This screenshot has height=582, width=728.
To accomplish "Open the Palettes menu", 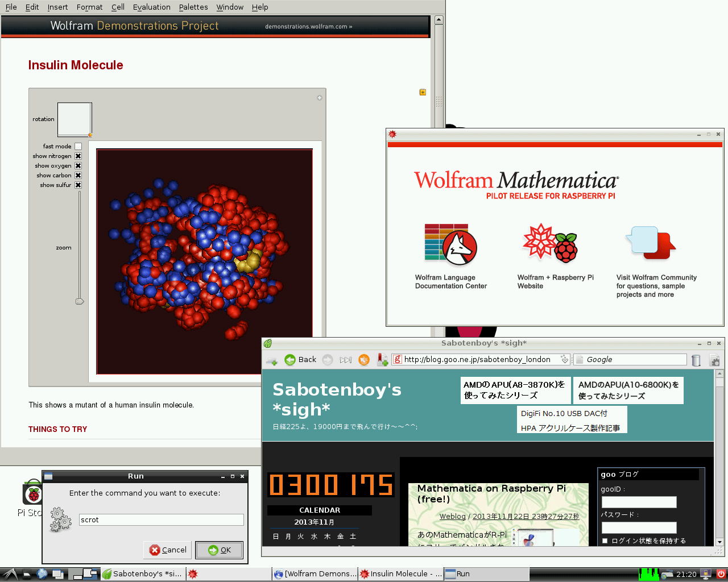I will [193, 7].
